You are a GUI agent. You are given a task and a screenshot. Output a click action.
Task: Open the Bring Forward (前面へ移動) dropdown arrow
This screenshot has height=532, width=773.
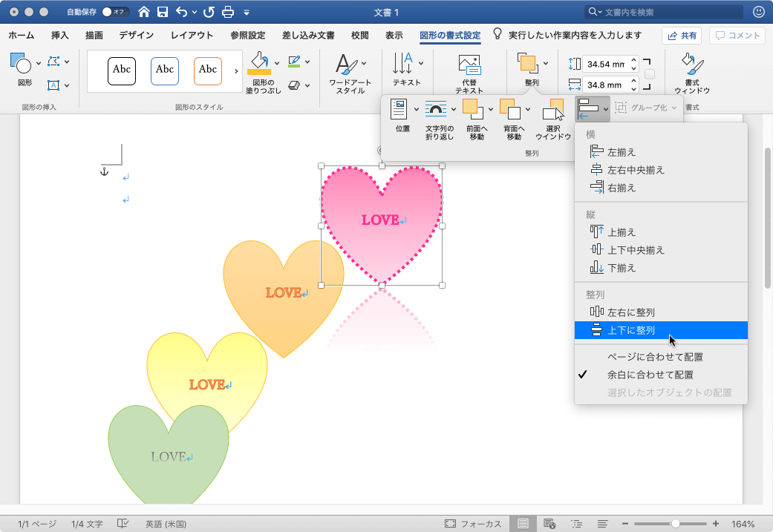point(491,110)
